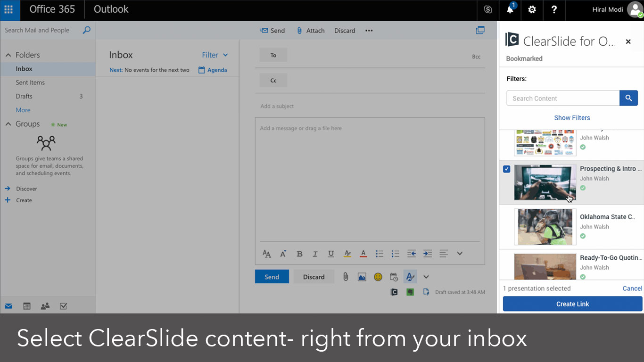644x362 pixels.
Task: Click the font icon in the format bar
Action: 267,254
